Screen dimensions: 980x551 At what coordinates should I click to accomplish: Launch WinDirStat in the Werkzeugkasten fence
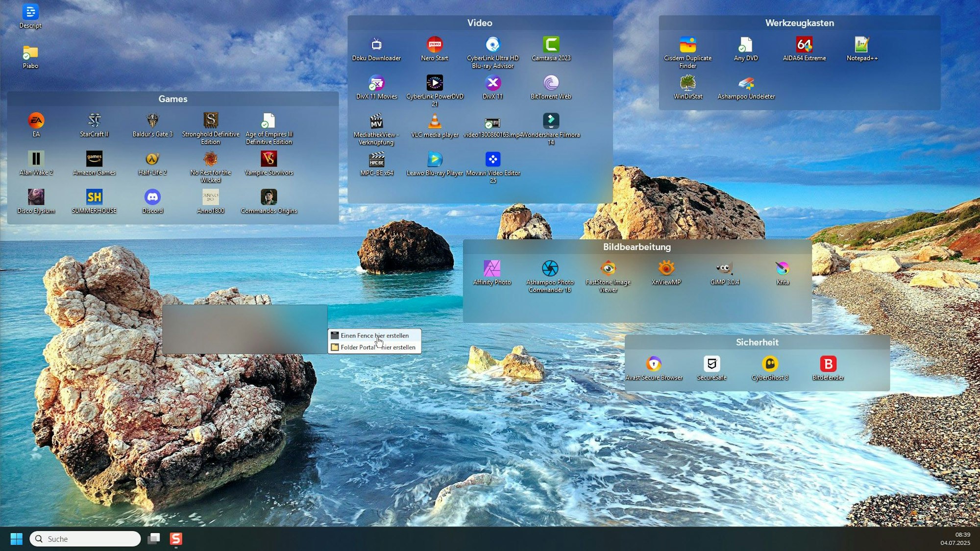point(688,83)
